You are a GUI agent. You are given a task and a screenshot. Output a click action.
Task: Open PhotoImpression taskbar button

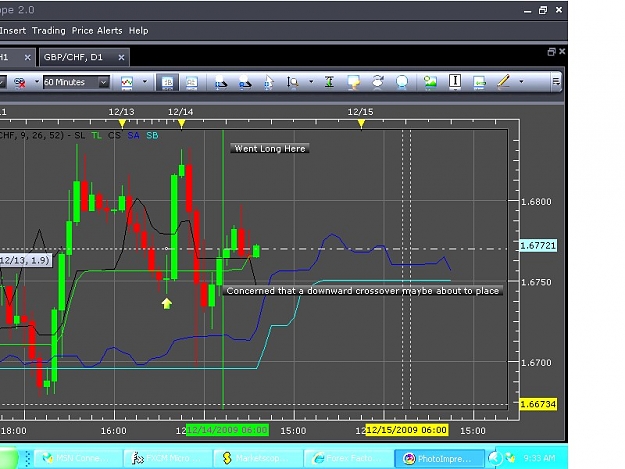pos(439,458)
